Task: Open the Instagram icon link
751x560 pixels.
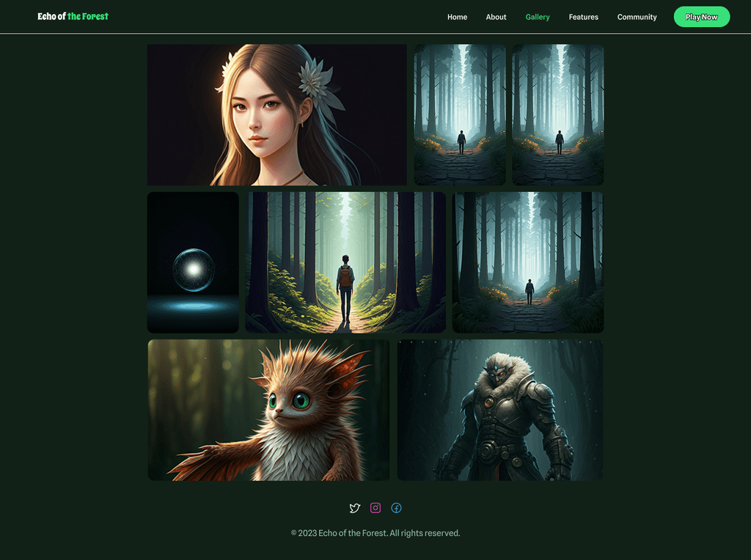Action: (x=375, y=508)
